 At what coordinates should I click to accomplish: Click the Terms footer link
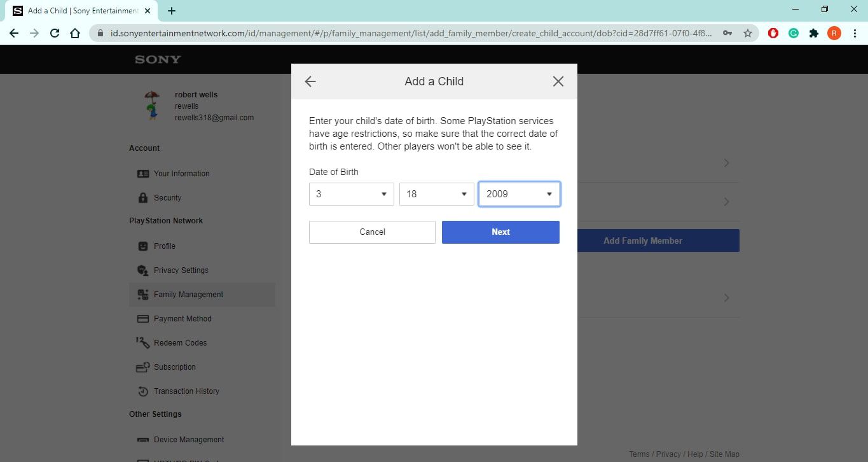tap(639, 454)
